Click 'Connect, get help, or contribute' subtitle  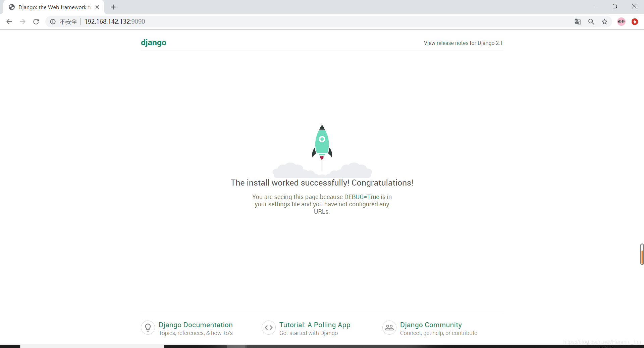438,333
